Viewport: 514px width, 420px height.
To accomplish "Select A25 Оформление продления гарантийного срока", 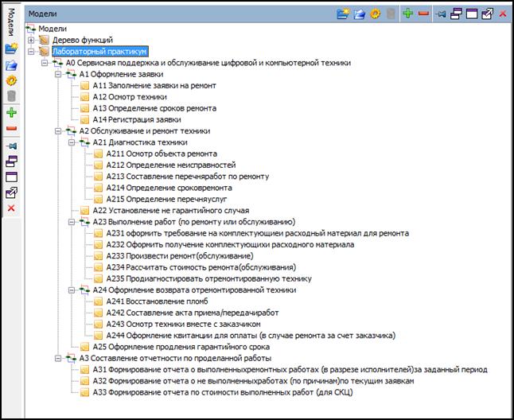I will pyautogui.click(x=181, y=347).
